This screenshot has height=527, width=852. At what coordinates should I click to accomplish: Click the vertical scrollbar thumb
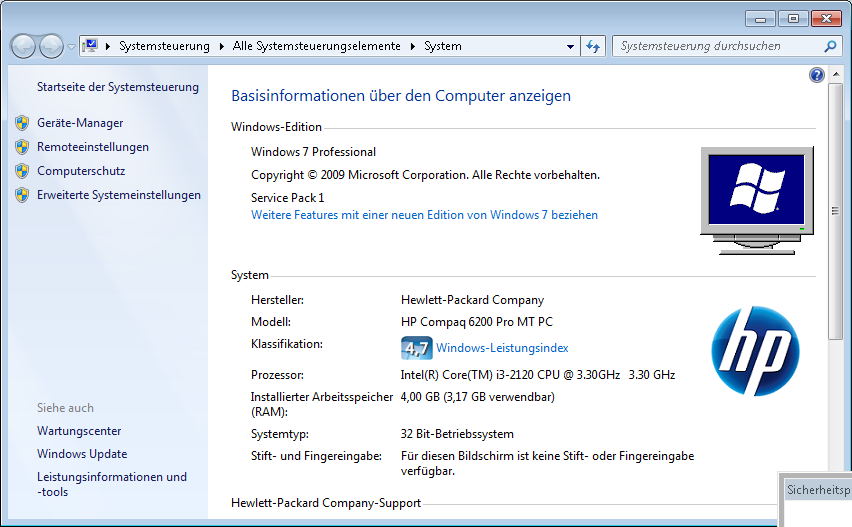pyautogui.click(x=836, y=211)
